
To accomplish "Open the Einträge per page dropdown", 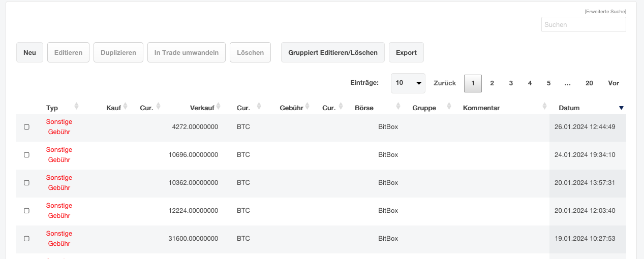I will (x=408, y=83).
